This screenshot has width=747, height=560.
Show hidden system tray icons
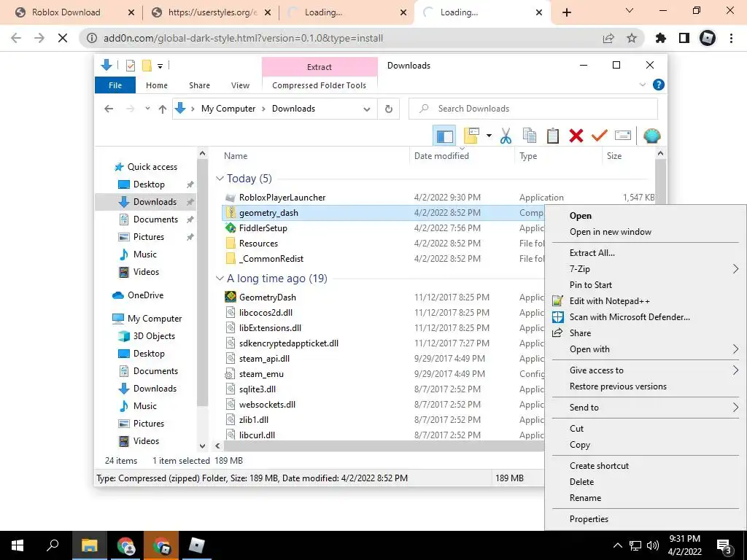point(617,545)
